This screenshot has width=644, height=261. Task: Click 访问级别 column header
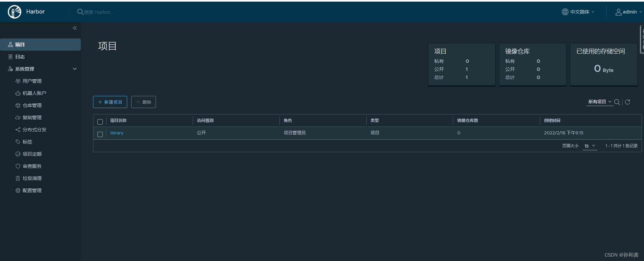click(205, 121)
